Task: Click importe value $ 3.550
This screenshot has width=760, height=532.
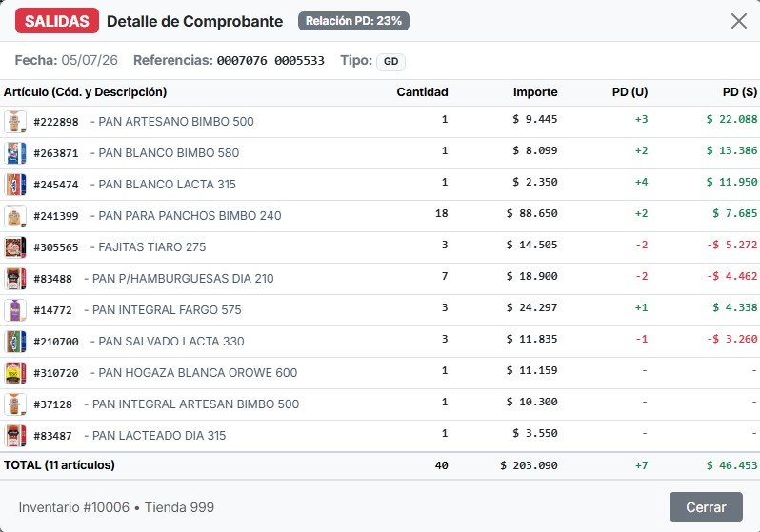Action: pyautogui.click(x=535, y=433)
